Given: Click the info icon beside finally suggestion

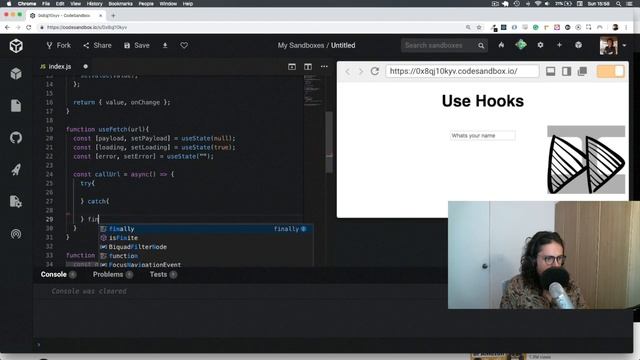Looking at the screenshot, I should point(303,229).
